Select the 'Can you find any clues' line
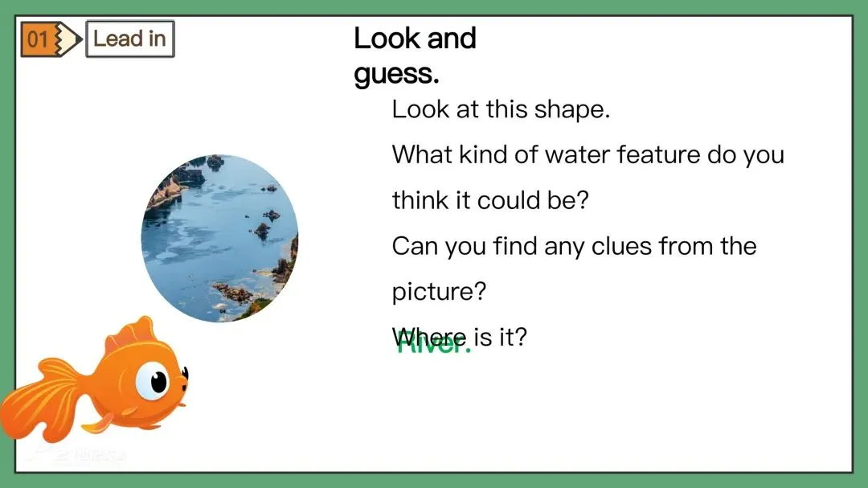Image resolution: width=868 pixels, height=488 pixels. click(574, 247)
